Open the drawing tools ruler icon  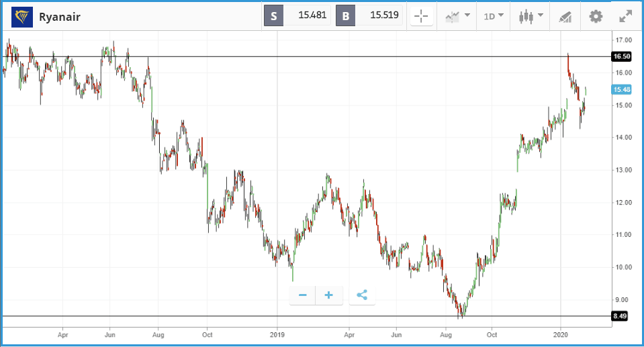565,17
